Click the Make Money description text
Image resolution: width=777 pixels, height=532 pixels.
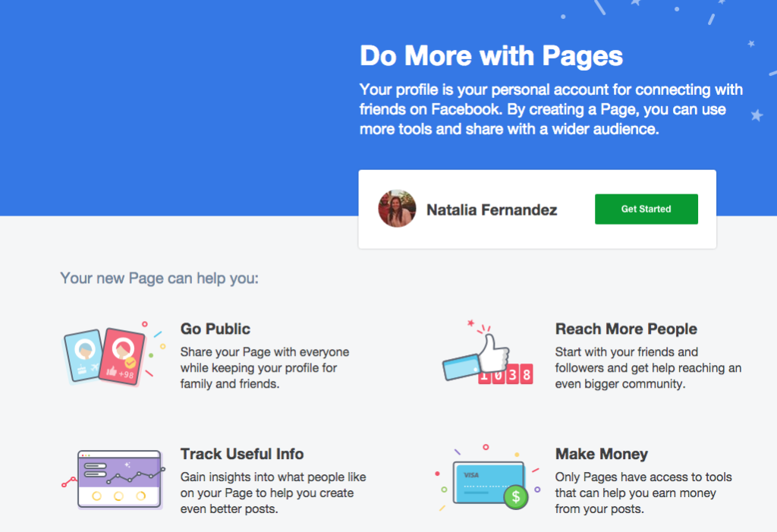[x=643, y=493]
